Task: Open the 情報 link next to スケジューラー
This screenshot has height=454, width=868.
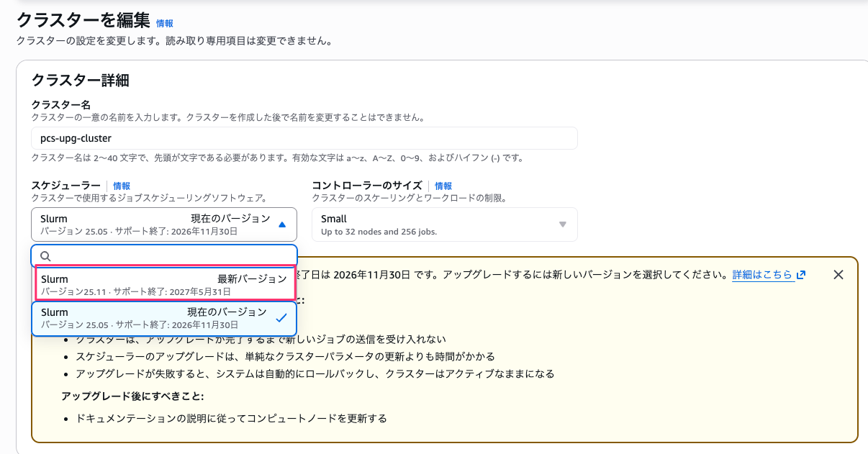Action: (x=122, y=186)
